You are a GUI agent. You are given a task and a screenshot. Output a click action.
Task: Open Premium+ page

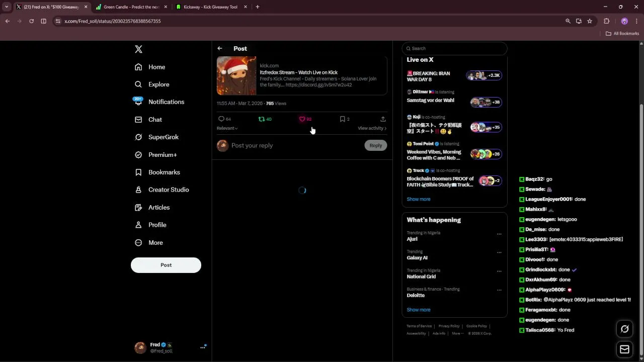155,155
